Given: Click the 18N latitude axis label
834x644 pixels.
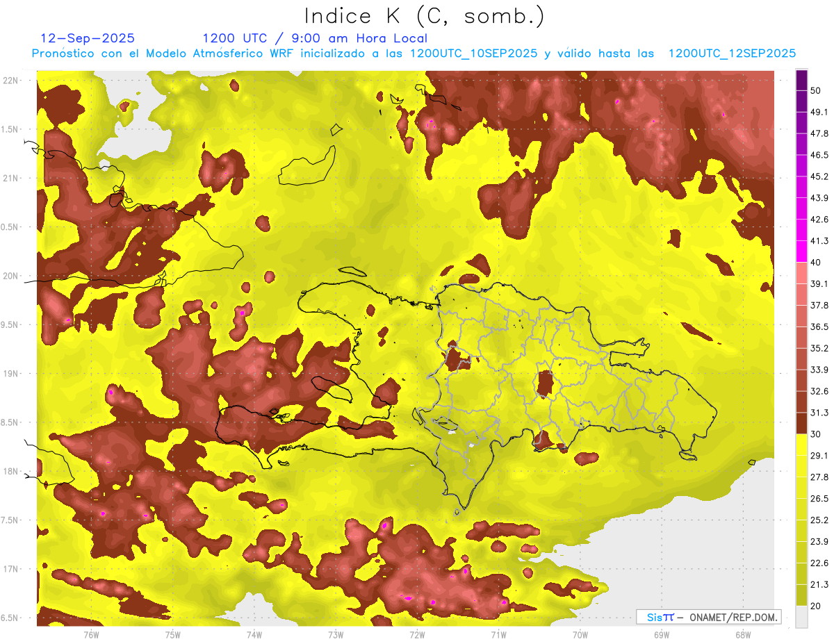Looking at the screenshot, I should pos(13,472).
